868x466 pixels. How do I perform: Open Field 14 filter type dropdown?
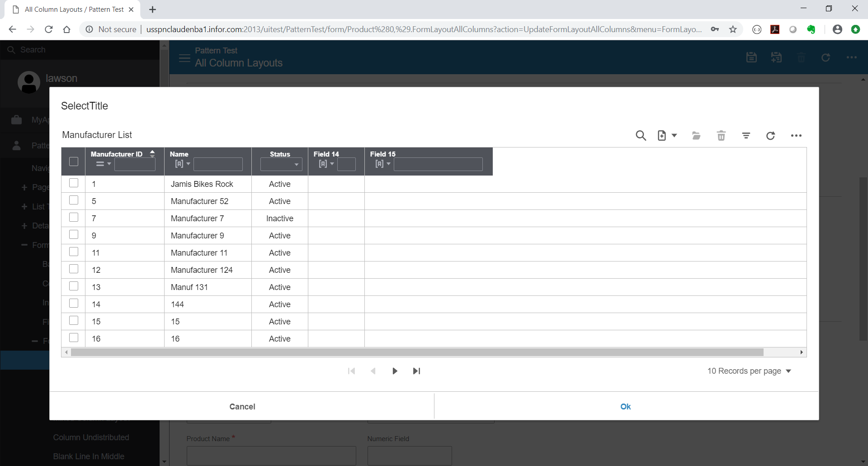point(326,164)
